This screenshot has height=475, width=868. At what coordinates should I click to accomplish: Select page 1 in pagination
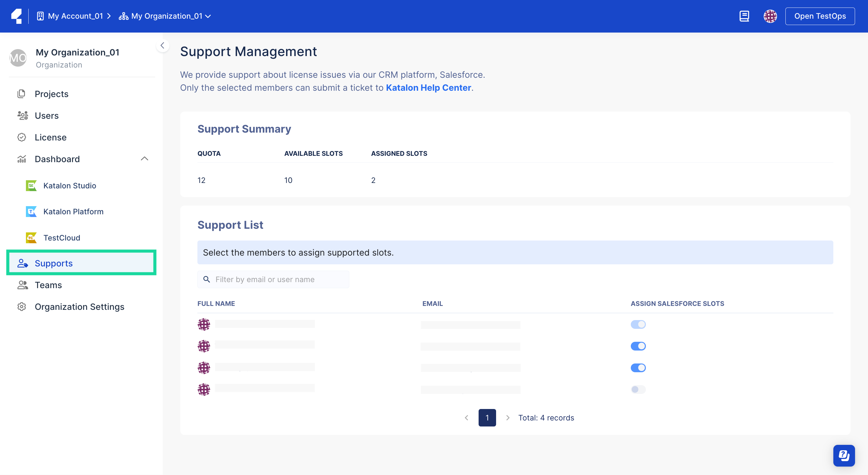pos(487,418)
